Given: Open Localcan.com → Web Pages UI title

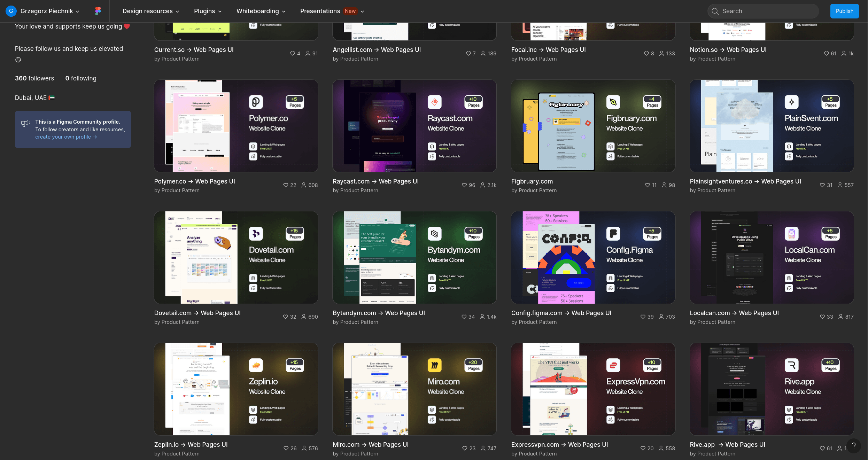Looking at the screenshot, I should pos(734,313).
